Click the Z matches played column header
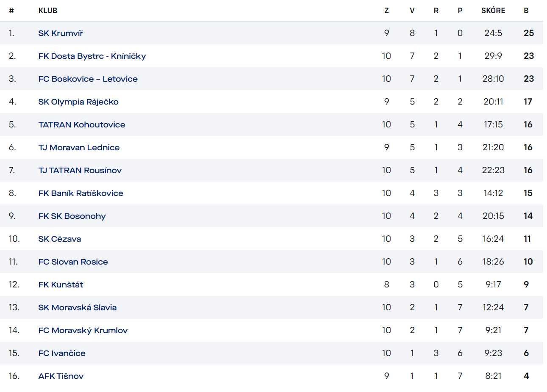Screen dimensions: 547x392 386,11
